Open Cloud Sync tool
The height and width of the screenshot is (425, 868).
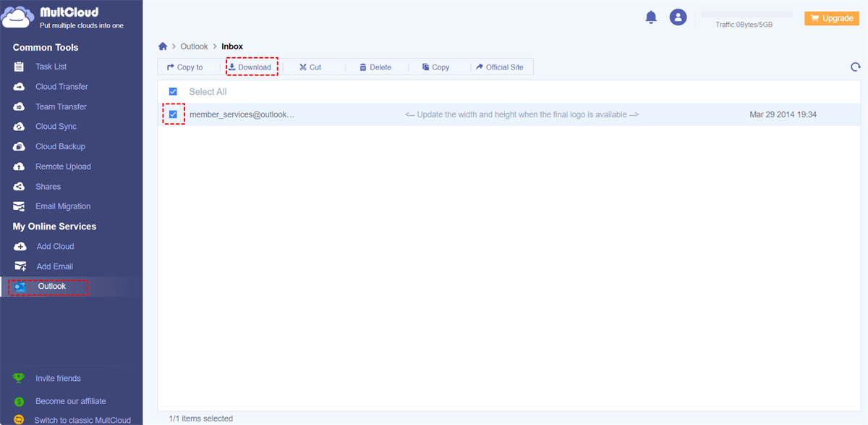pos(56,127)
